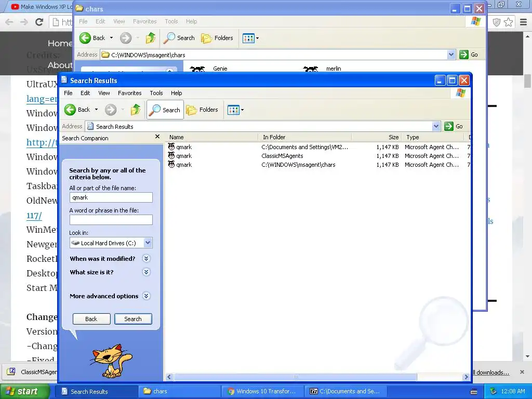The image size is (532, 399).
Task: Open Tools menu in Search Results window
Action: coord(156,93)
